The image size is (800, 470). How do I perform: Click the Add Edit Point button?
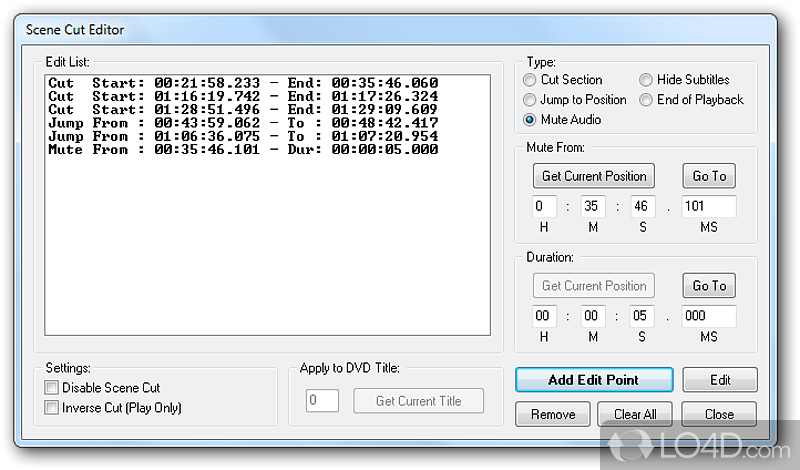pyautogui.click(x=594, y=380)
